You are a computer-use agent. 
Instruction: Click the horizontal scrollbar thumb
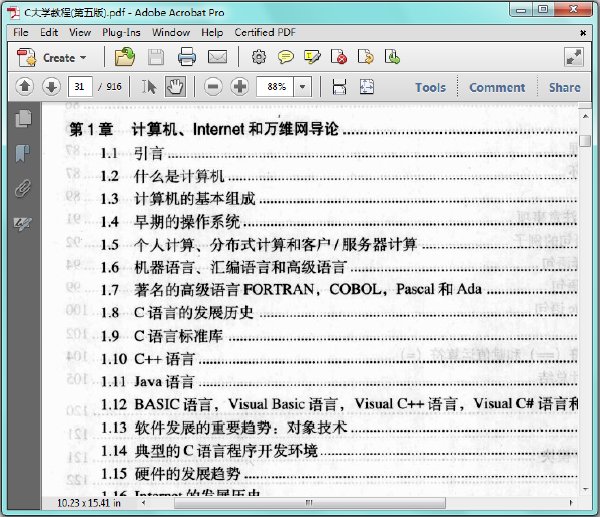pyautogui.click(x=310, y=502)
